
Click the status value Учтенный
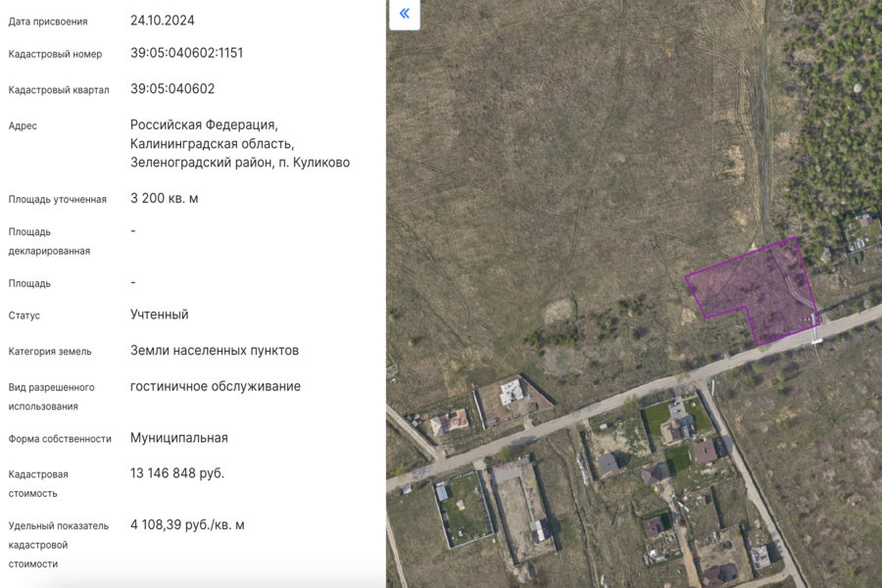click(159, 315)
